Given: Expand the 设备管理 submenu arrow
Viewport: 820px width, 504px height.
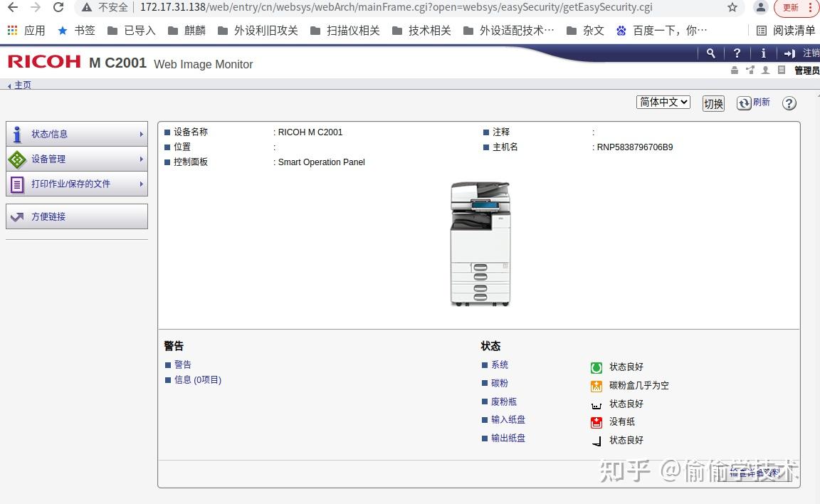Looking at the screenshot, I should pyautogui.click(x=141, y=159).
